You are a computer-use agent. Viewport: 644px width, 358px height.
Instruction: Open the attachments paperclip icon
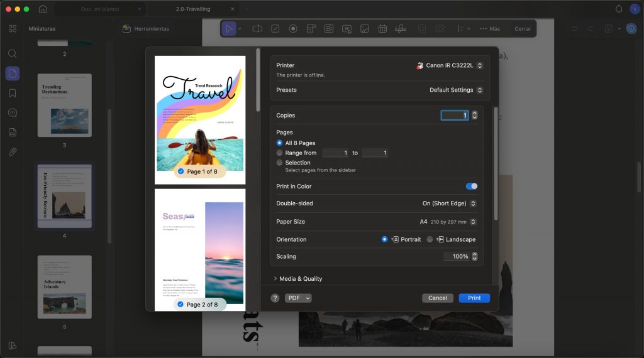click(x=13, y=152)
